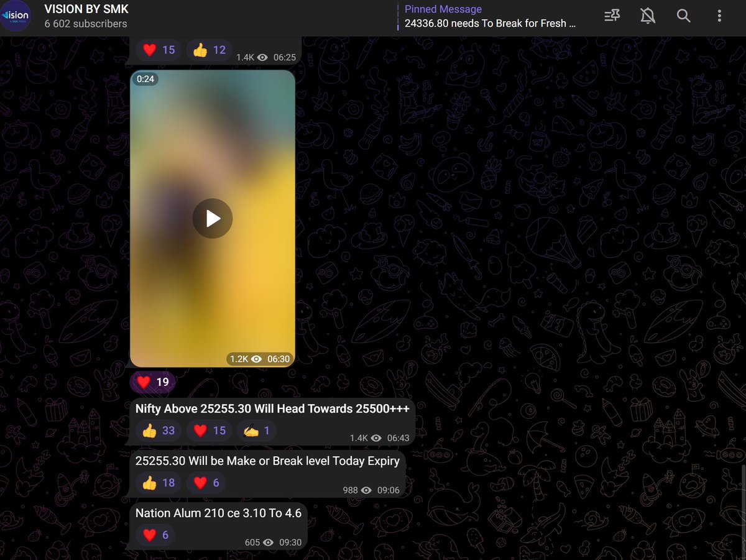Toggle writing hand reaction showing 1
746x560 pixels.
[x=257, y=431]
